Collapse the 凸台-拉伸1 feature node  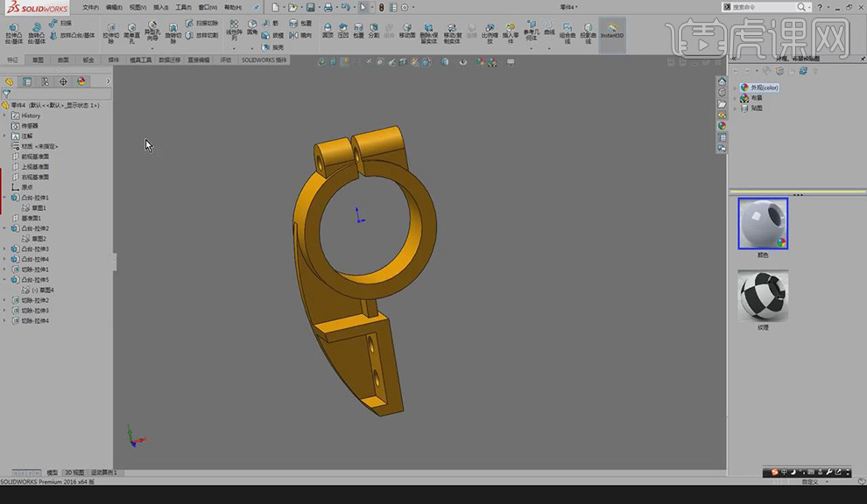point(5,198)
